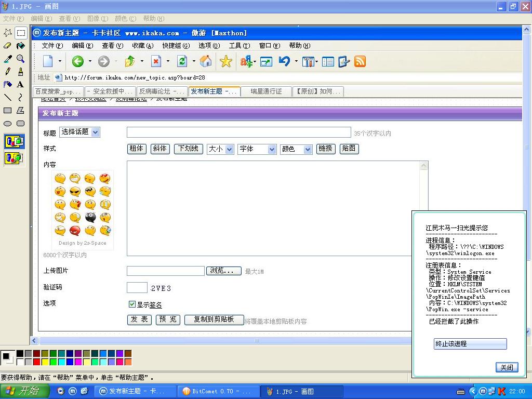Click the 下划线 underline button

[188, 149]
